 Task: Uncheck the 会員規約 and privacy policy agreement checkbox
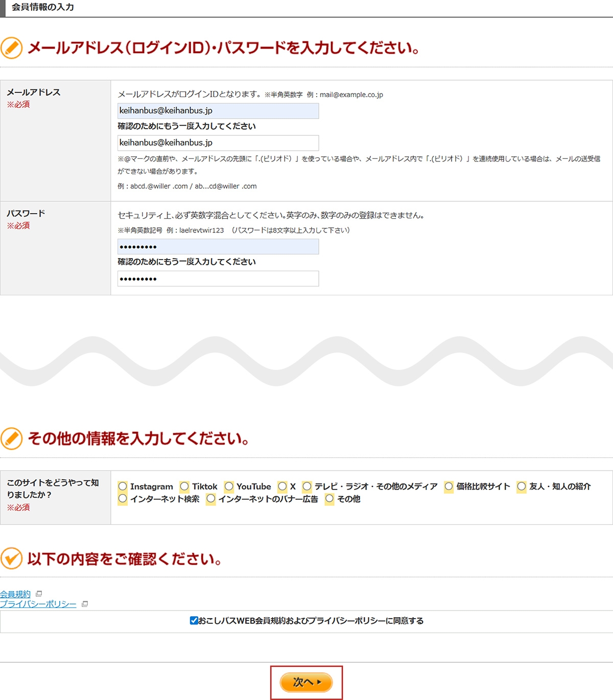(194, 621)
